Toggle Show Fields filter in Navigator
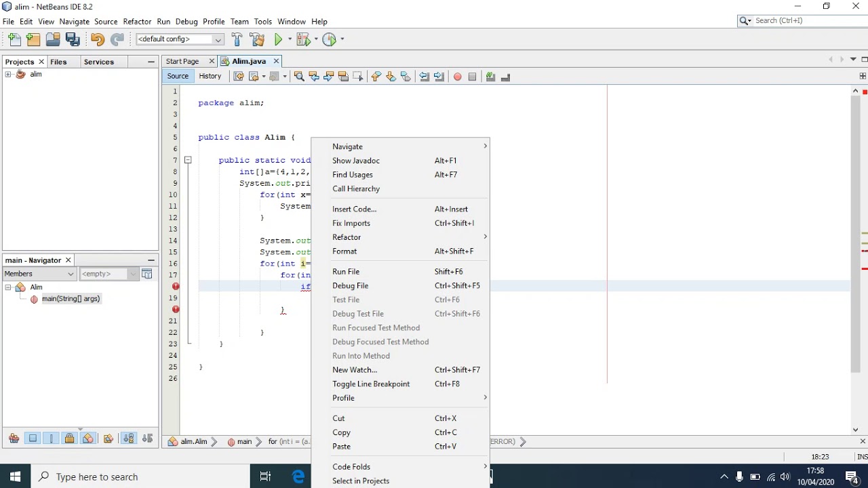The width and height of the screenshot is (868, 488). tap(33, 439)
